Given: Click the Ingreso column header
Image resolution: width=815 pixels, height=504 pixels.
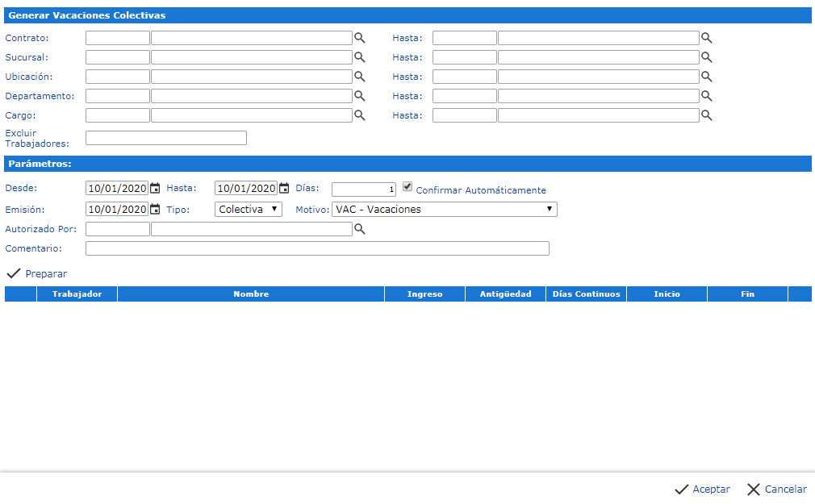Looking at the screenshot, I should 424,294.
